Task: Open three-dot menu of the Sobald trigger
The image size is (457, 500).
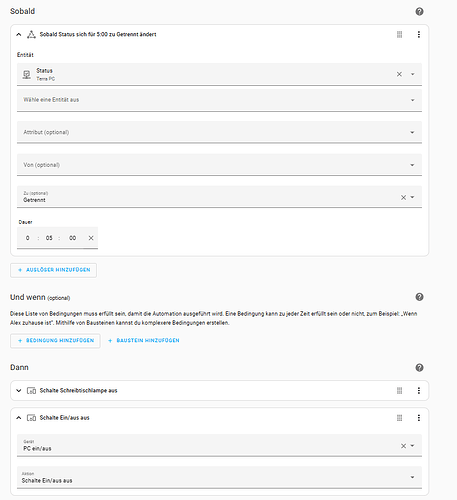Action: 419,34
